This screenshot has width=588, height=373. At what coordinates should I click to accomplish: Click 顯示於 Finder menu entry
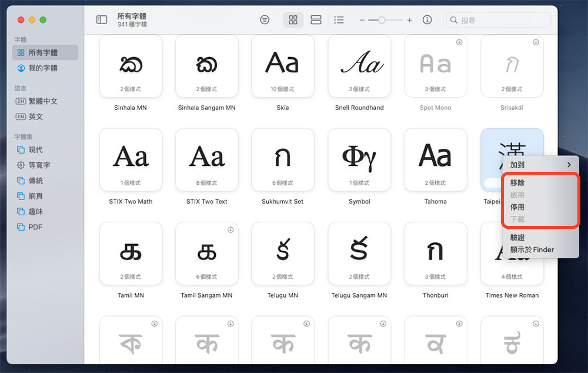pyautogui.click(x=532, y=249)
